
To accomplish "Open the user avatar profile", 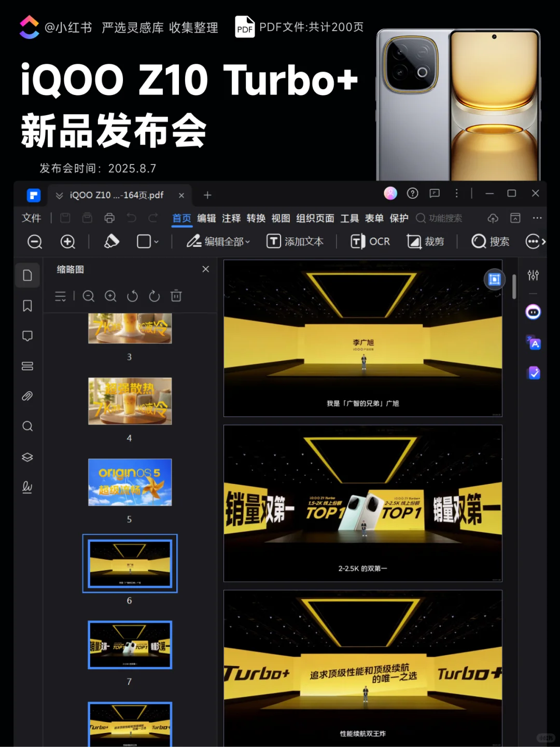I will tap(390, 193).
